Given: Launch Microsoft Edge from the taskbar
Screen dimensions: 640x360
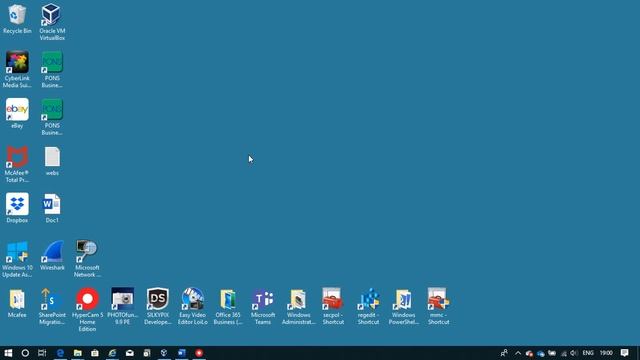Looking at the screenshot, I should click(60, 353).
